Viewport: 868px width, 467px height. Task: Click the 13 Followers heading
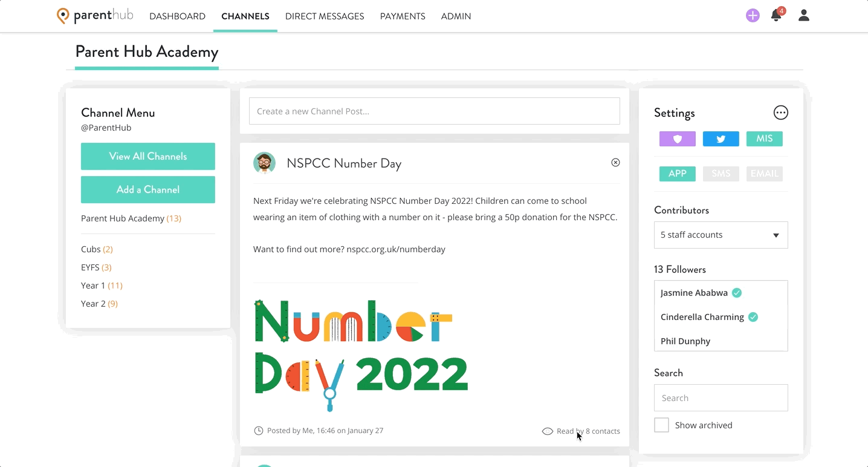[x=680, y=270]
